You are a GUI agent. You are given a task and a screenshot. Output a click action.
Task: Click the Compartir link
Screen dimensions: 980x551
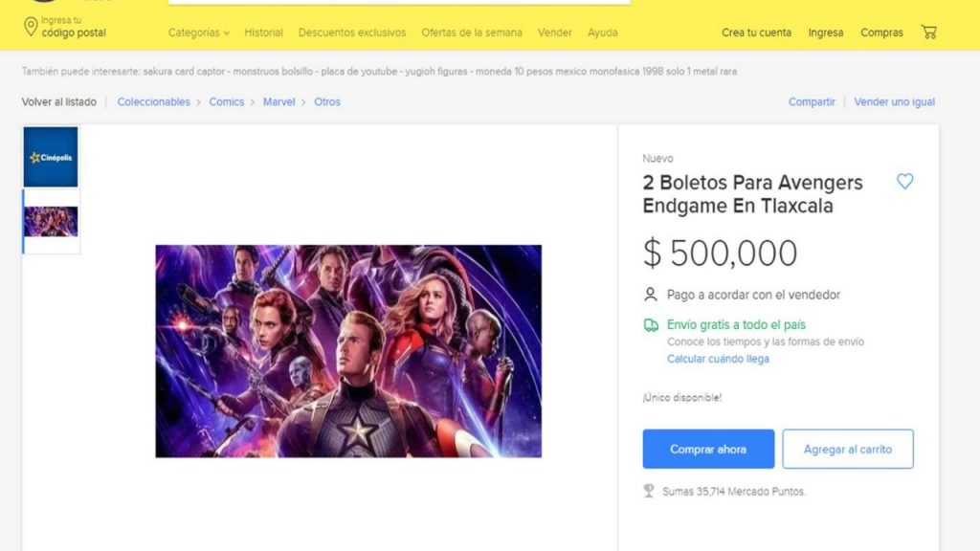(812, 101)
